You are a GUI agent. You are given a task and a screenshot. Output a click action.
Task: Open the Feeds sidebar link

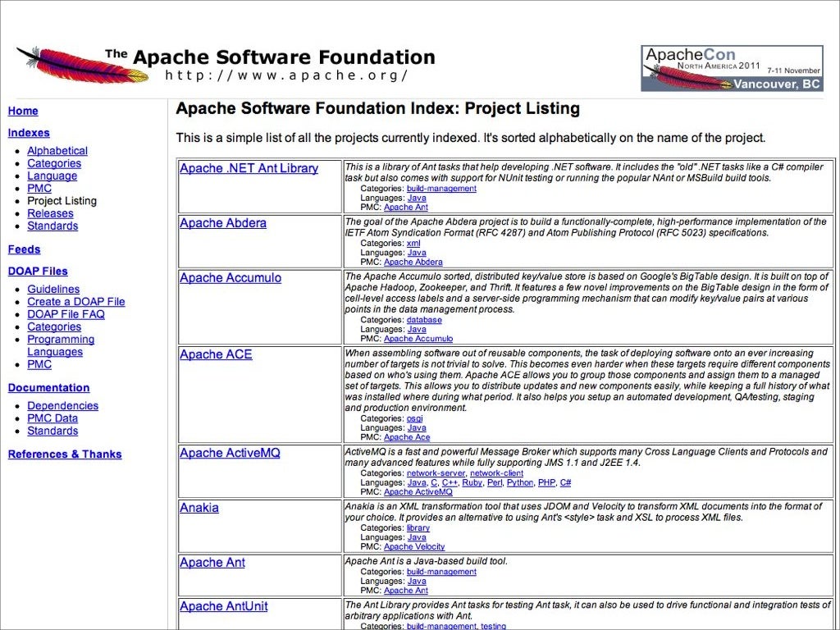(x=24, y=249)
